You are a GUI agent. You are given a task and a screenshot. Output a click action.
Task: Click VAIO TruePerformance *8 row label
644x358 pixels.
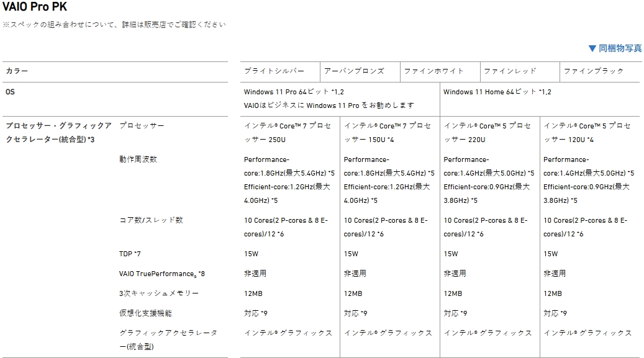coord(162,274)
